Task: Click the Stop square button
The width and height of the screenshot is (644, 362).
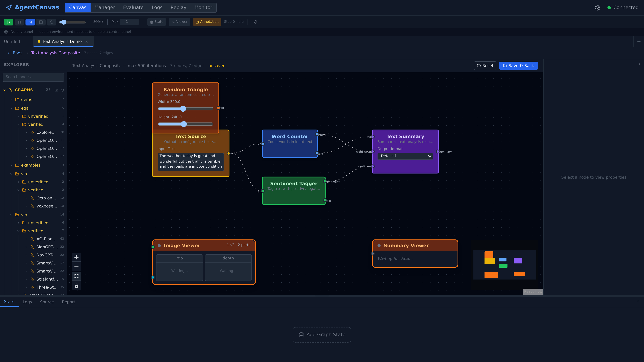Action: [x=41, y=22]
